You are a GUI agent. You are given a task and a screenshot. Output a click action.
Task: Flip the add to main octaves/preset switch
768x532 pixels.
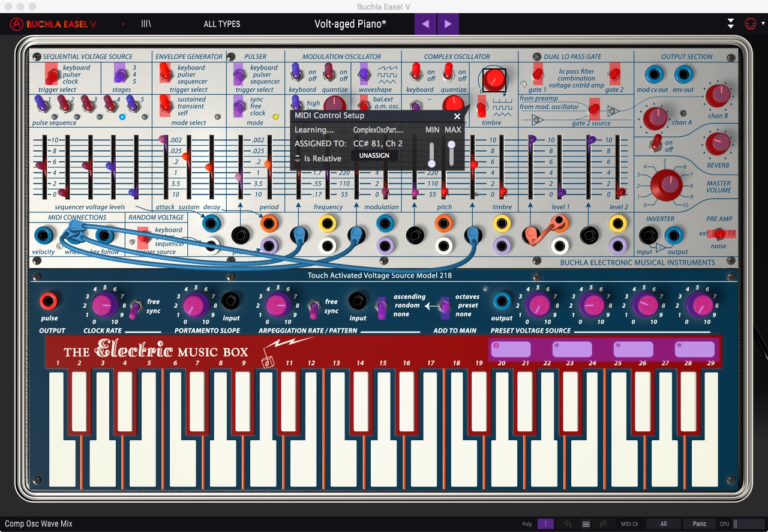(445, 307)
